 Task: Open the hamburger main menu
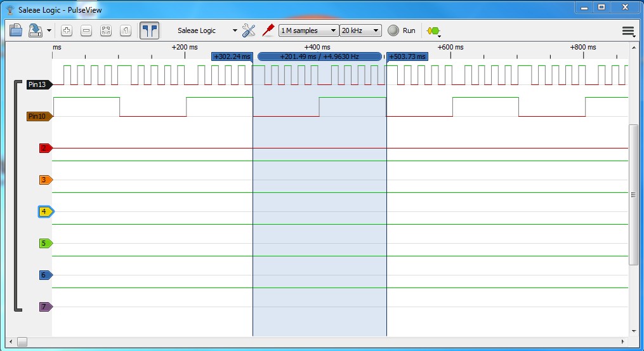(628, 30)
